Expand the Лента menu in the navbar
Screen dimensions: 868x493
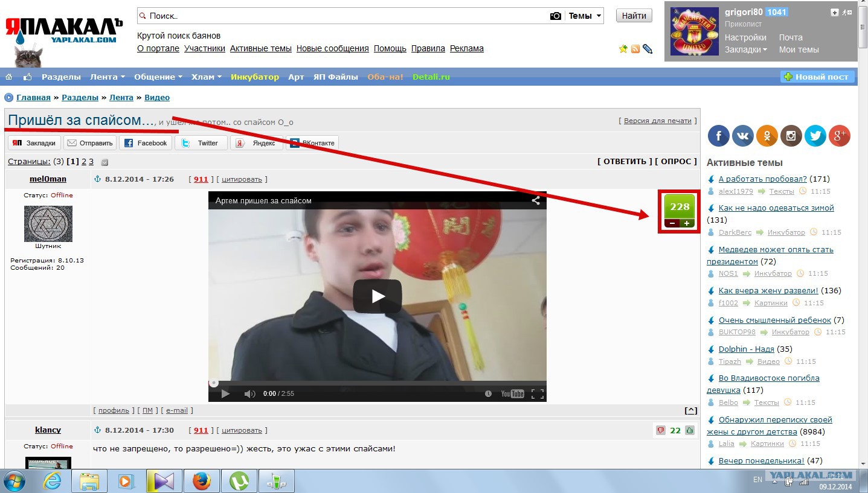[x=107, y=77]
